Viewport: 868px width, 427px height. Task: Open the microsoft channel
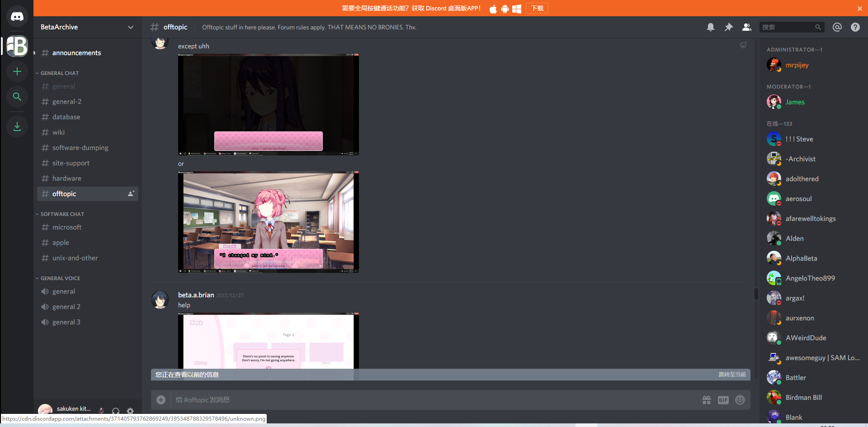coord(88,227)
